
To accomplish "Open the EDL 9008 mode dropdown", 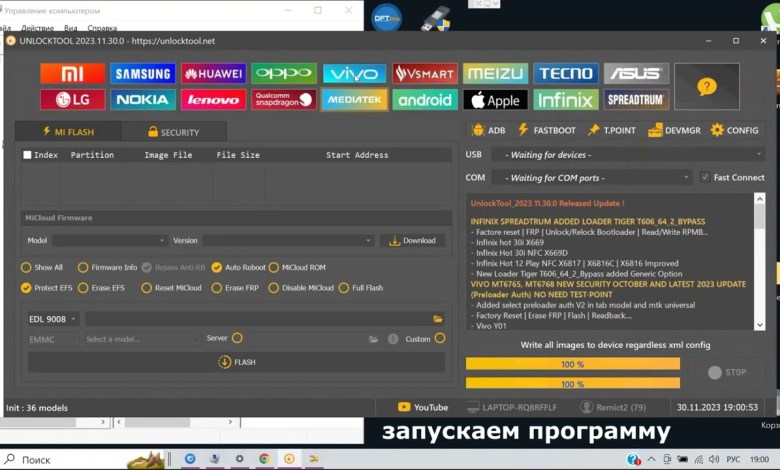I will [x=52, y=319].
